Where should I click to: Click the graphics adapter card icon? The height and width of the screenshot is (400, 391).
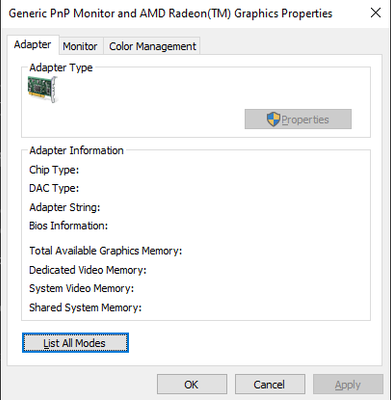click(x=43, y=89)
